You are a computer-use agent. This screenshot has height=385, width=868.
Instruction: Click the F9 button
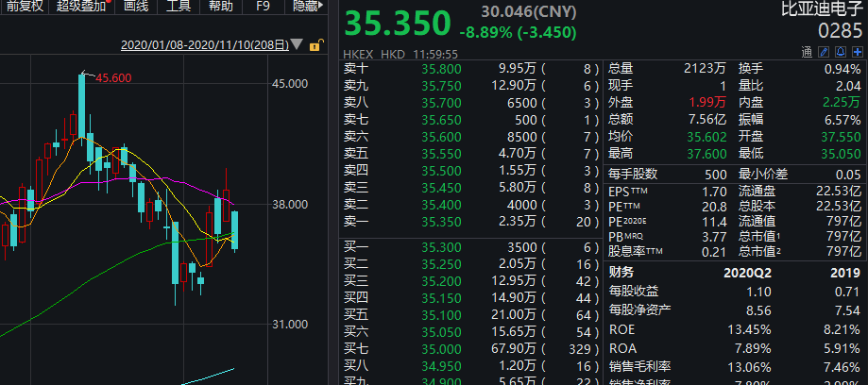point(263,6)
